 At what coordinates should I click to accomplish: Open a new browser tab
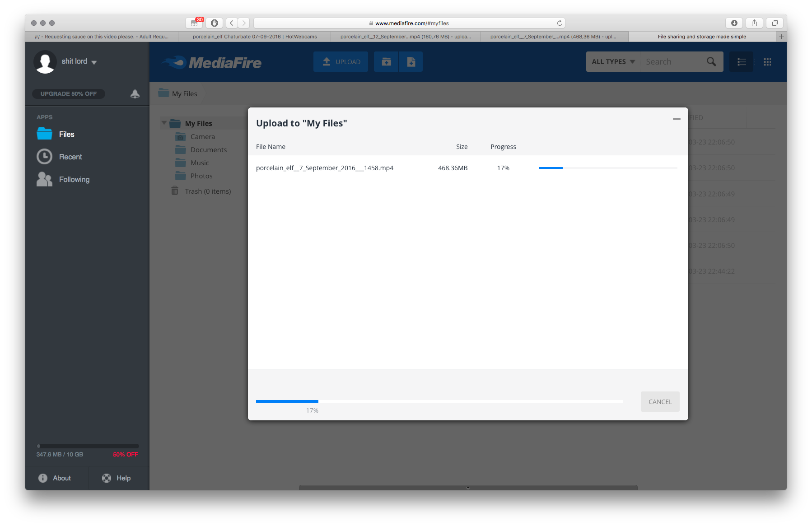point(781,37)
